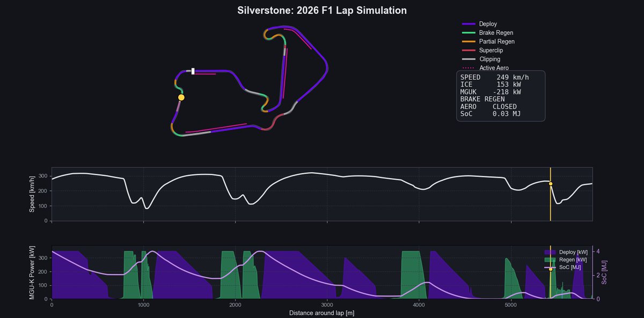Click the AERO CLOSED readout
This screenshot has height=318, width=644.
point(488,107)
